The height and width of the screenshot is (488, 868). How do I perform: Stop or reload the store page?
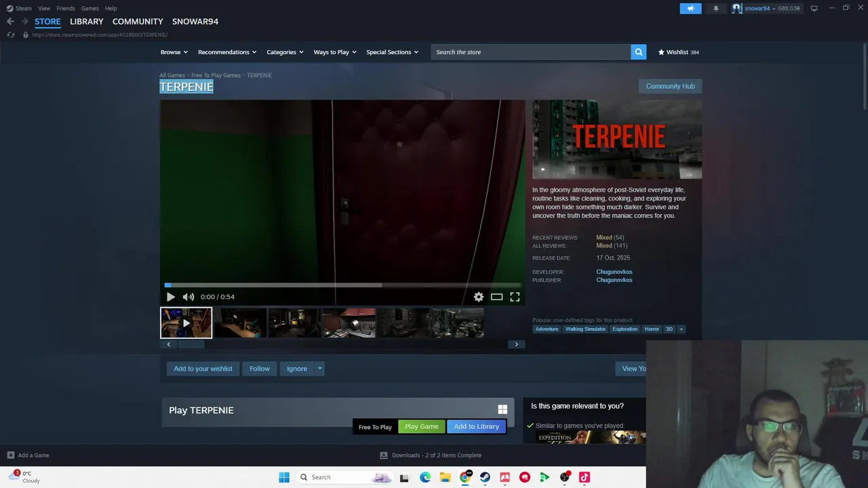10,35
